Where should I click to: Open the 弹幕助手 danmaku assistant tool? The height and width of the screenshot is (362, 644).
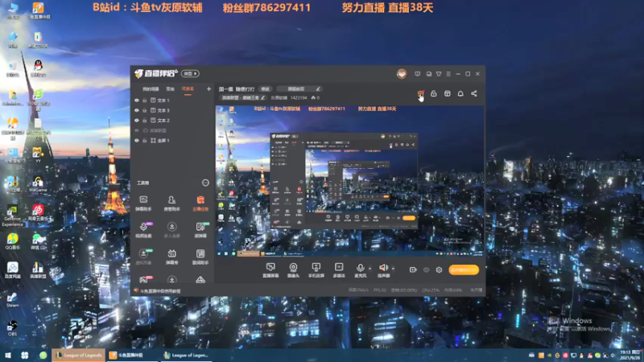point(143,203)
